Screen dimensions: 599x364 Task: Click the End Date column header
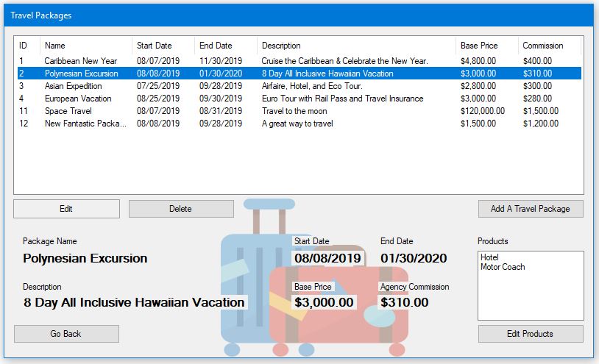[226, 46]
